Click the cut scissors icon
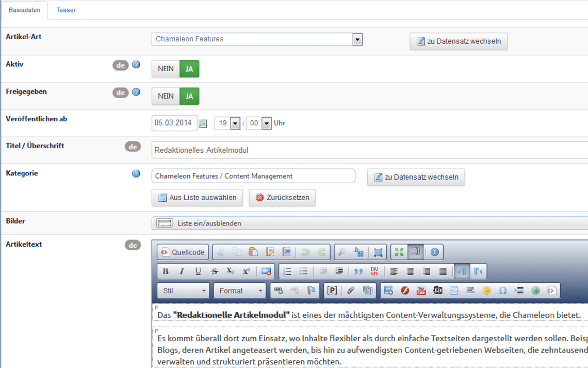 (x=221, y=252)
